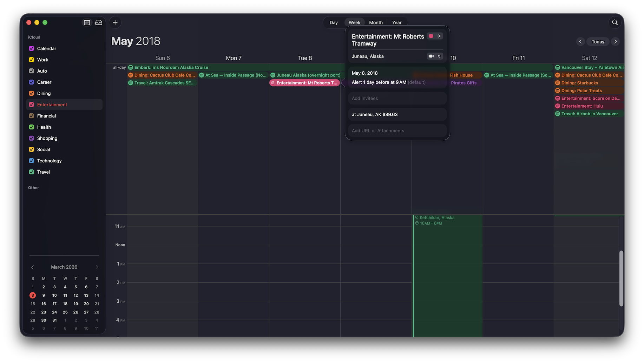Uncheck the Work calendar checkbox
The height and width of the screenshot is (363, 644).
click(x=31, y=60)
